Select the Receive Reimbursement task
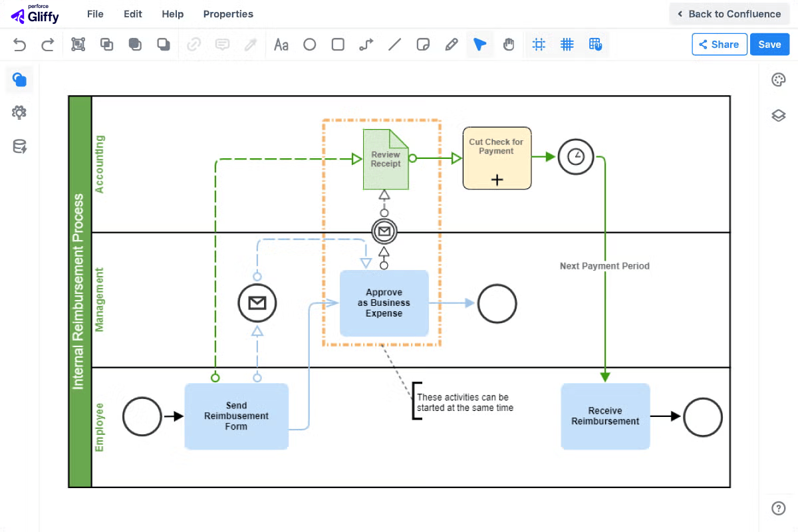Screen dimensions: 798x532 (605, 416)
